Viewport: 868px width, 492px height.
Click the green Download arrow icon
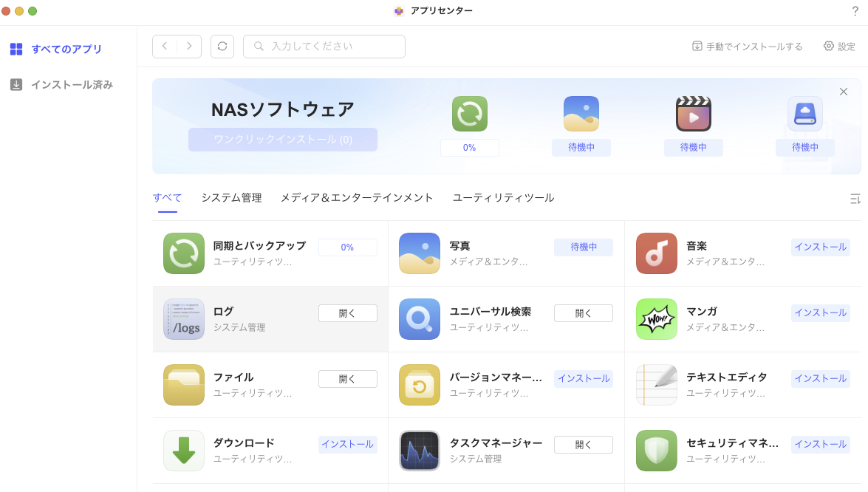coord(184,451)
